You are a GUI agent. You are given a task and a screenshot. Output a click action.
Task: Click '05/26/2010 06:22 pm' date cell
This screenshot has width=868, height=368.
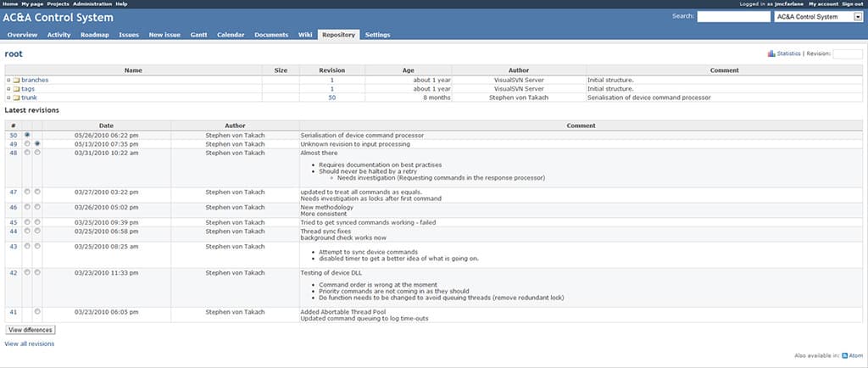click(106, 135)
